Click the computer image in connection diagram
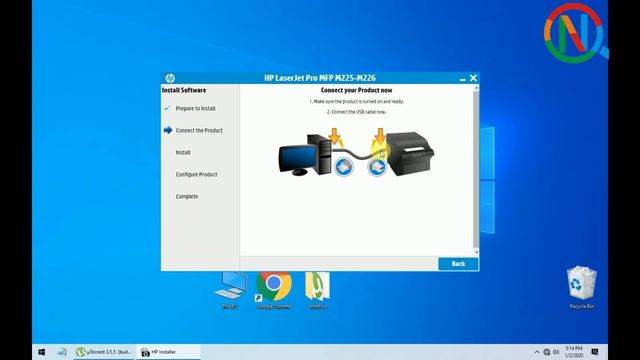The width and height of the screenshot is (640, 360). pos(305,155)
